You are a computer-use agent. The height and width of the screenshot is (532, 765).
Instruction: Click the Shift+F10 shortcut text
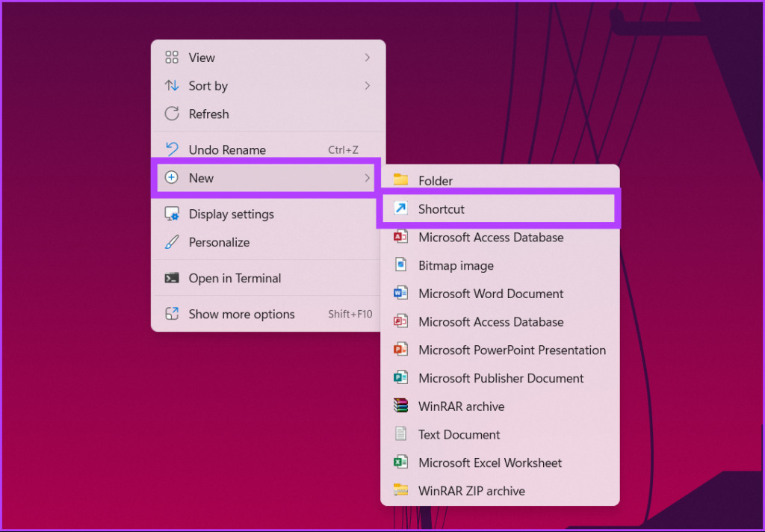(x=350, y=315)
